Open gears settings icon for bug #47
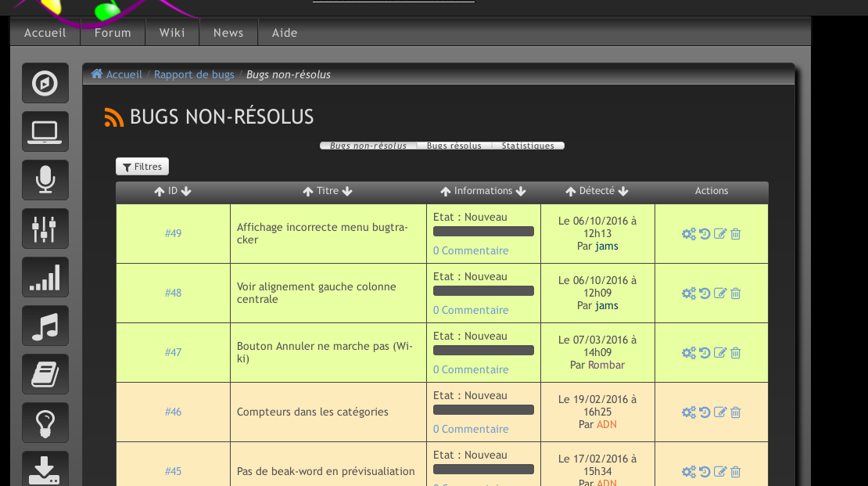The image size is (868, 486). click(x=688, y=353)
